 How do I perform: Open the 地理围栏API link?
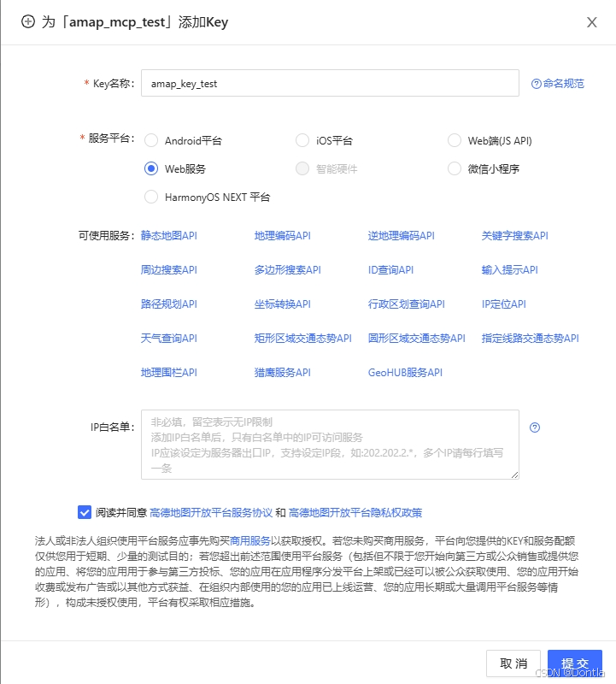pos(168,373)
